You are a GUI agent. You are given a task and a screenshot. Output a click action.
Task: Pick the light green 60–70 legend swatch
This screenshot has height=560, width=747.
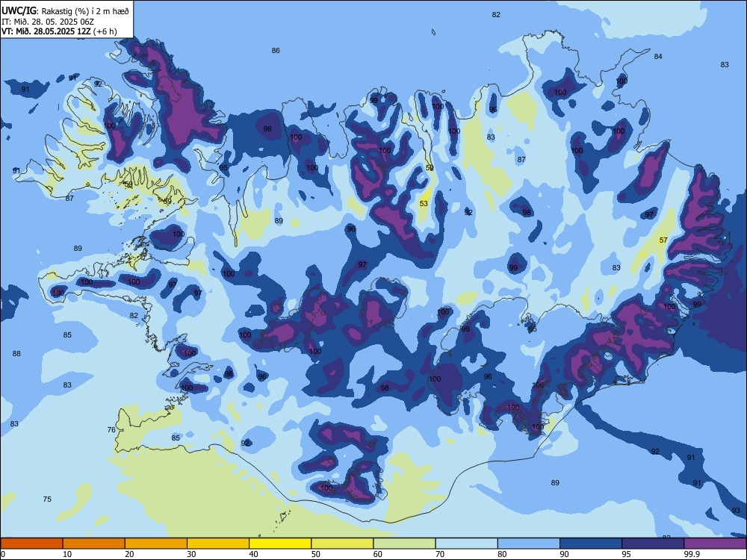[404, 544]
